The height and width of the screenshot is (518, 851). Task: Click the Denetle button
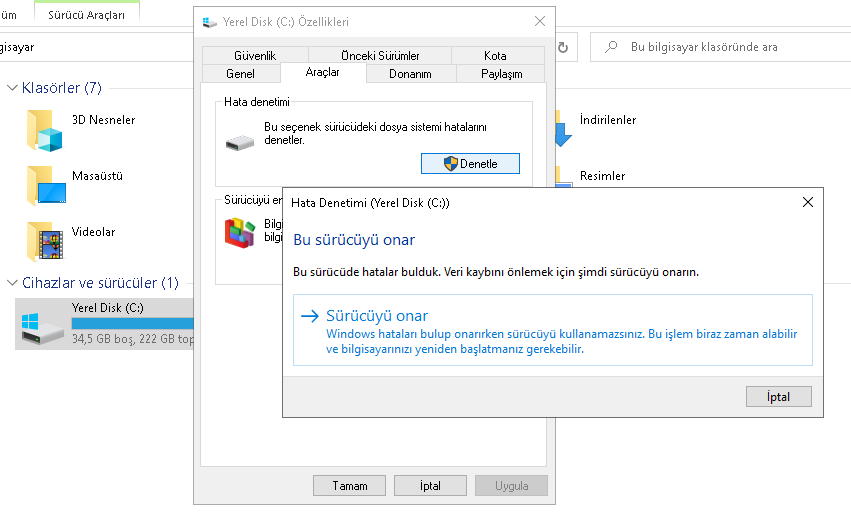click(x=470, y=163)
